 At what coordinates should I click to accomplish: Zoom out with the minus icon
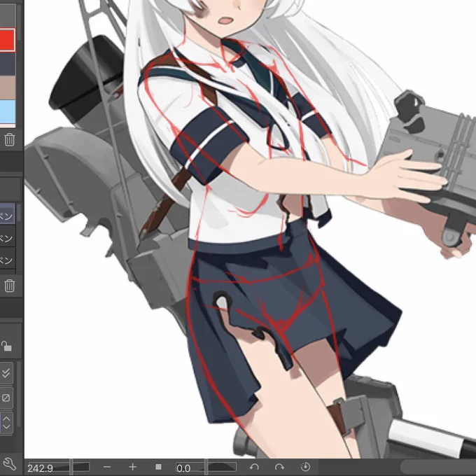pyautogui.click(x=107, y=467)
